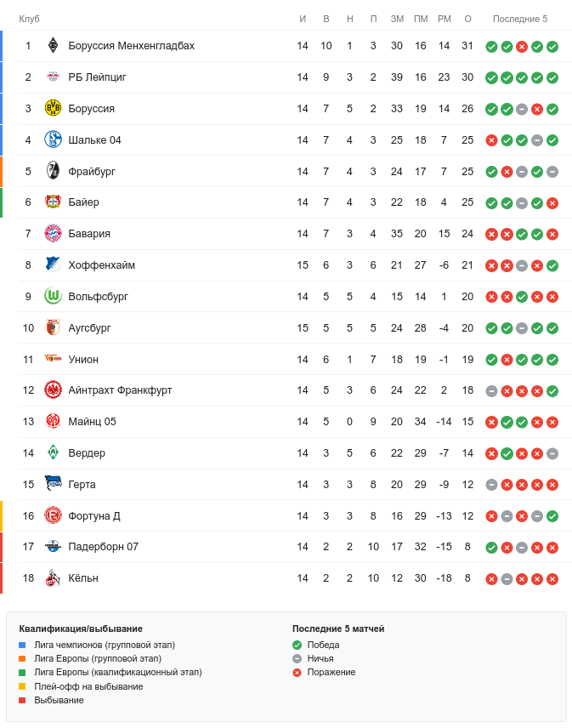Open the Айнтрахт Франкфурт team link
Image resolution: width=572 pixels, height=728 pixels.
coord(120,390)
